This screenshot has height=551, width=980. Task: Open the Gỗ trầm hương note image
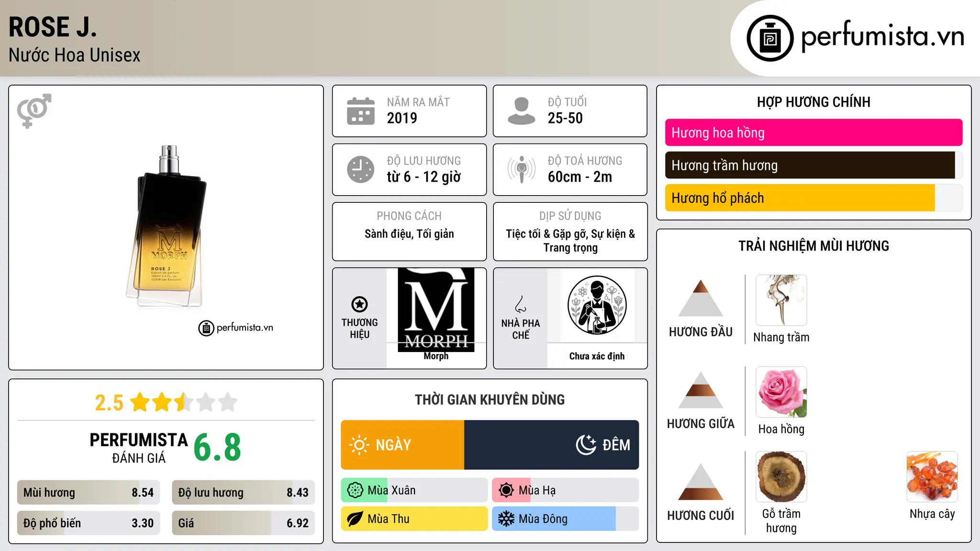pyautogui.click(x=781, y=477)
